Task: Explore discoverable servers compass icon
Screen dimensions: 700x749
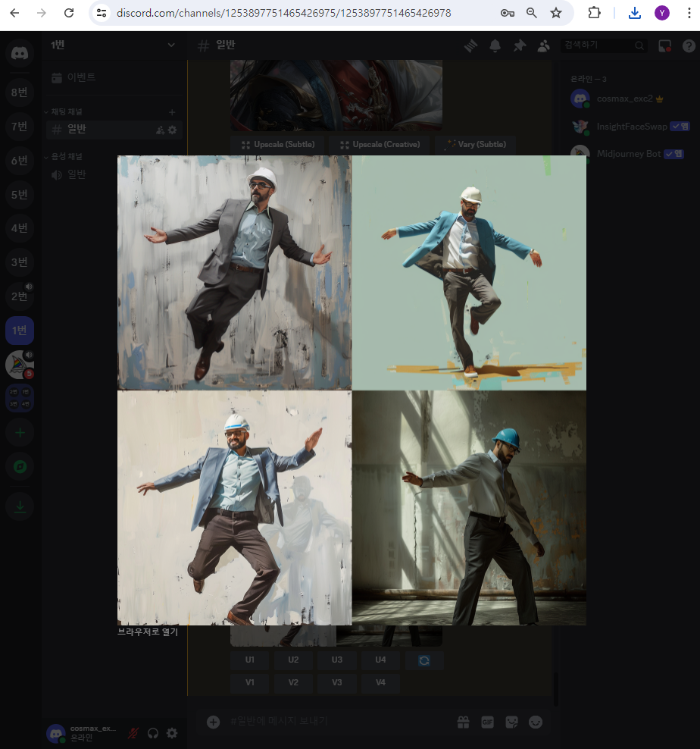Action: tap(20, 467)
